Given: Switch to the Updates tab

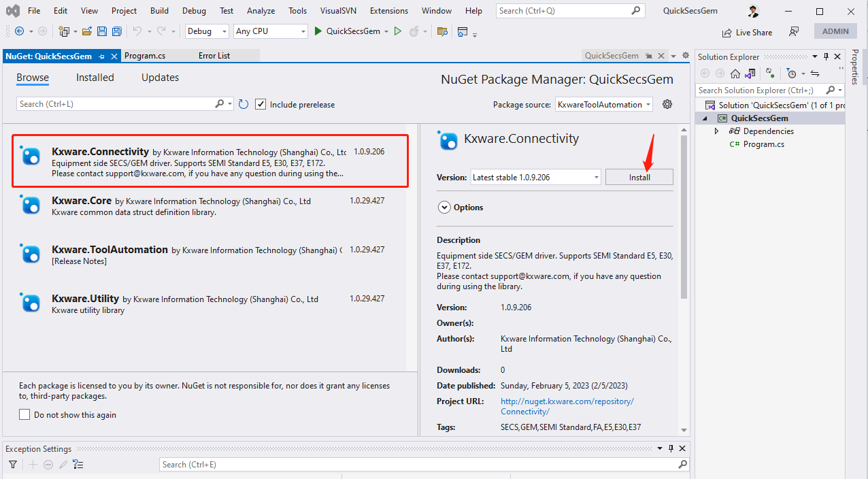Looking at the screenshot, I should click(161, 78).
